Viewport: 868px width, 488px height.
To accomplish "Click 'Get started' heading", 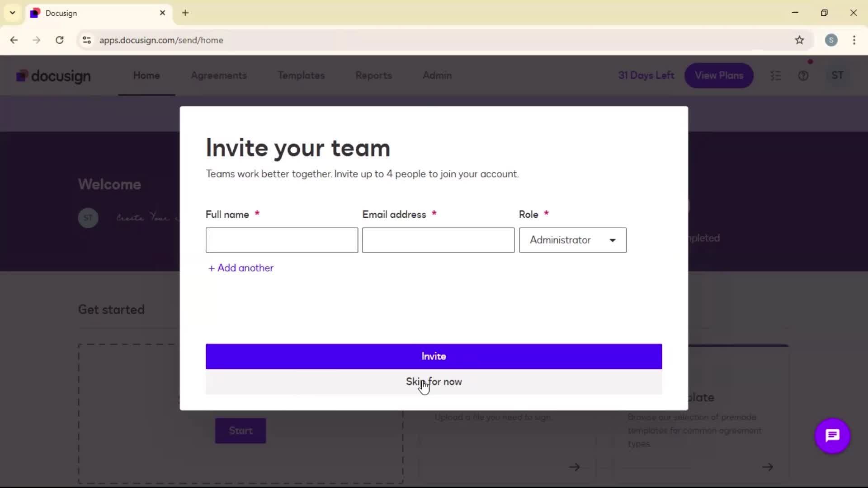I will coord(111,310).
